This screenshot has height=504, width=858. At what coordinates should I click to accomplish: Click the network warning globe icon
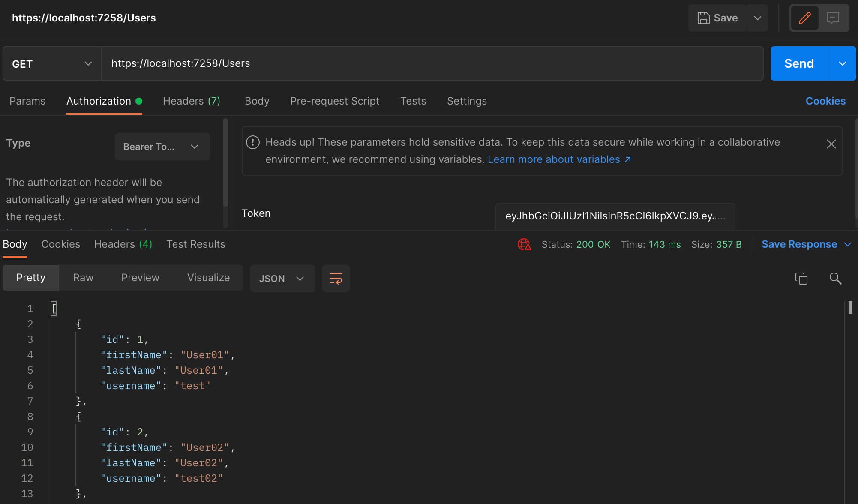[524, 244]
